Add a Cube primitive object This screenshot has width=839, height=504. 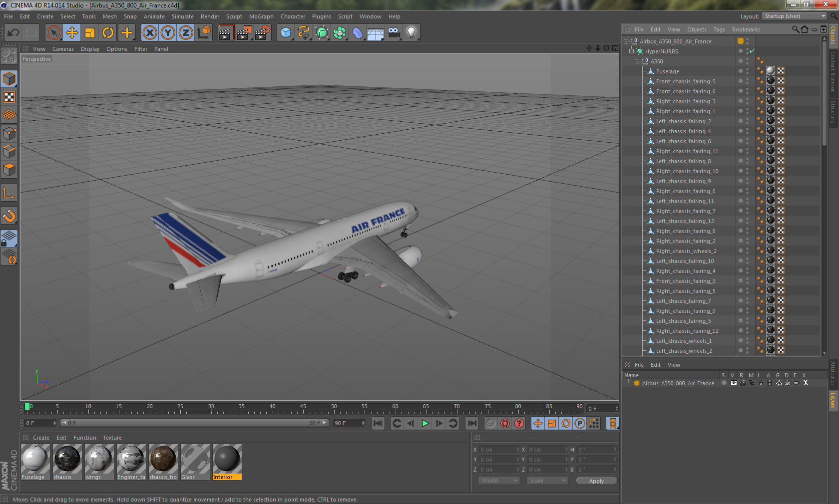[286, 33]
